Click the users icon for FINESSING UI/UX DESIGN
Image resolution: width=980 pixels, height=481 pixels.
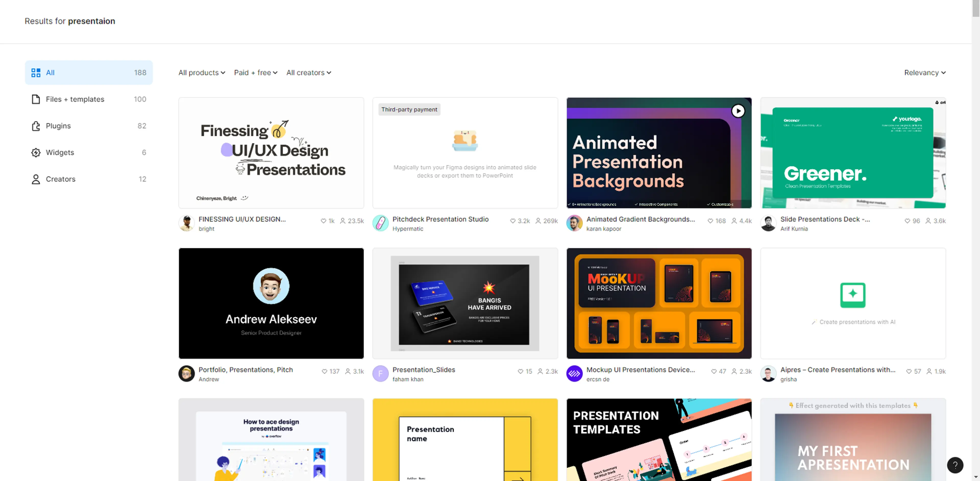[343, 221]
